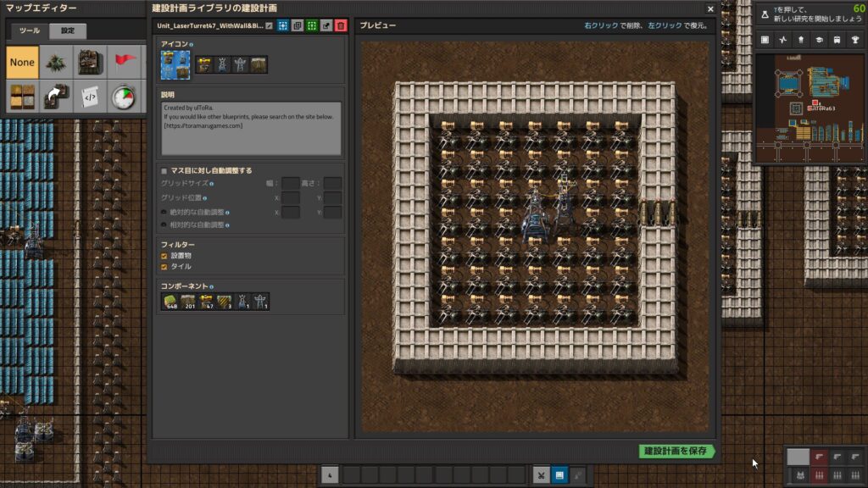868x488 pixels.
Task: Click laser turret component count 47
Action: (206, 302)
